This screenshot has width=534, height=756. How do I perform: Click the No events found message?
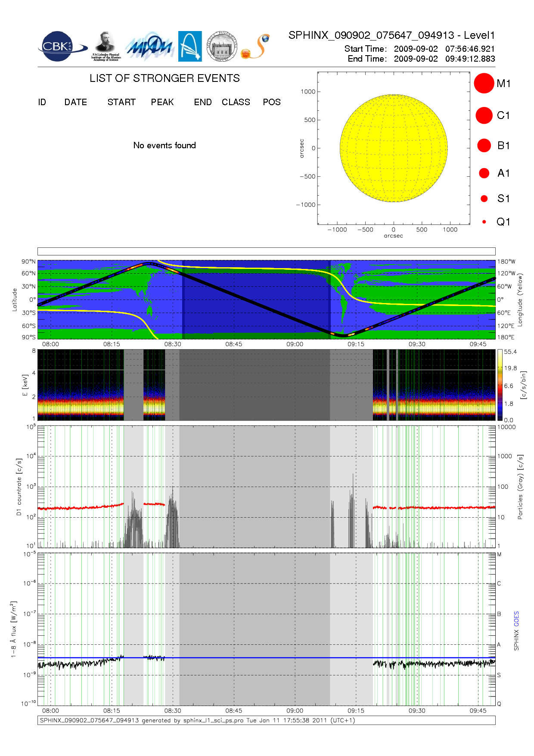165,145
